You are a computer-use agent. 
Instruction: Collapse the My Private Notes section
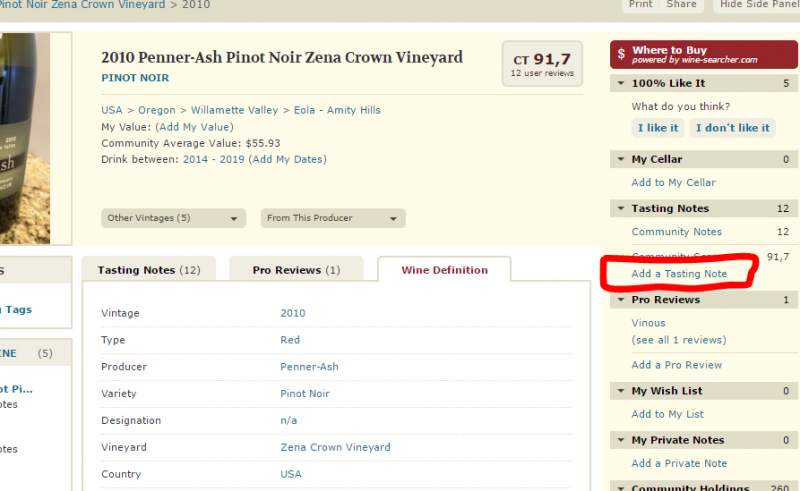(621, 440)
